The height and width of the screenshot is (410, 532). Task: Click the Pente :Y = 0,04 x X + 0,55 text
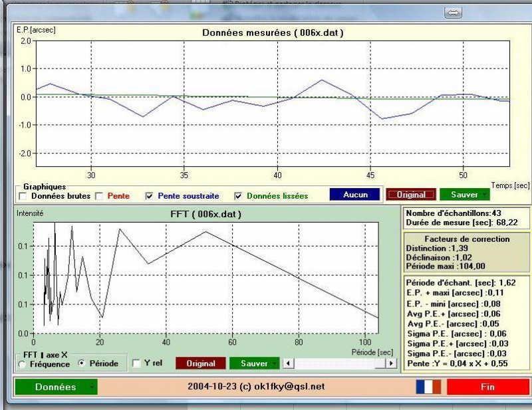point(458,363)
